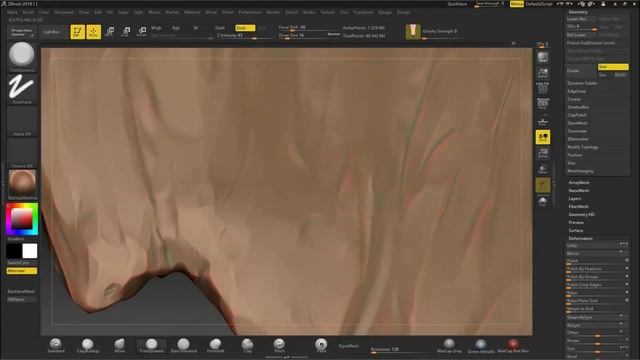
Task: Open the Alpha Off selector
Action: point(22,121)
